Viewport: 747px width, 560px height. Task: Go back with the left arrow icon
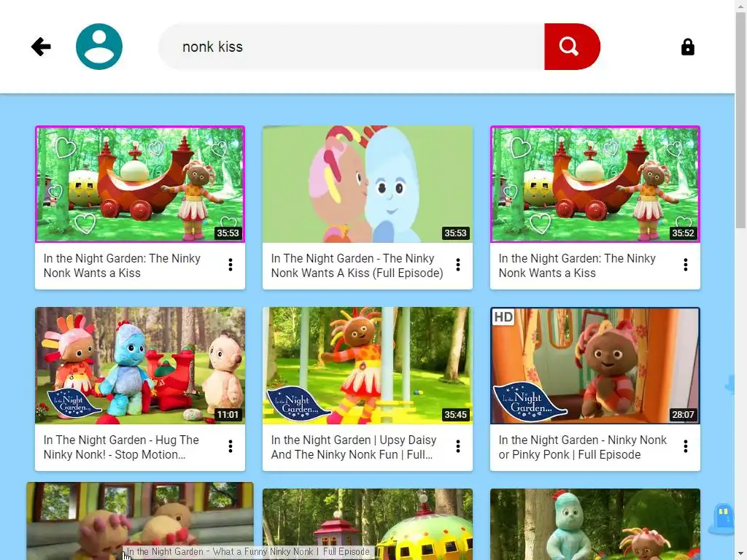(41, 47)
